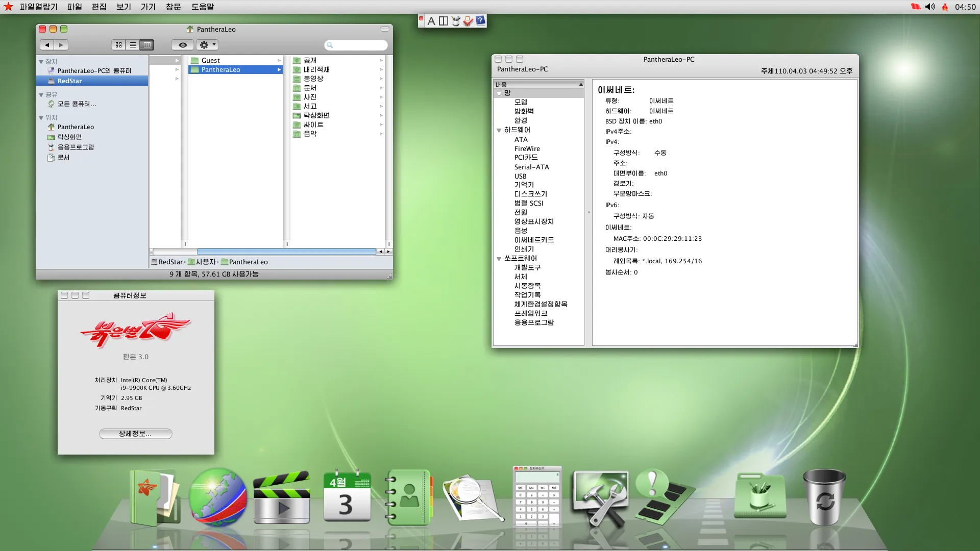Open the Trash at the dock's right end

825,497
